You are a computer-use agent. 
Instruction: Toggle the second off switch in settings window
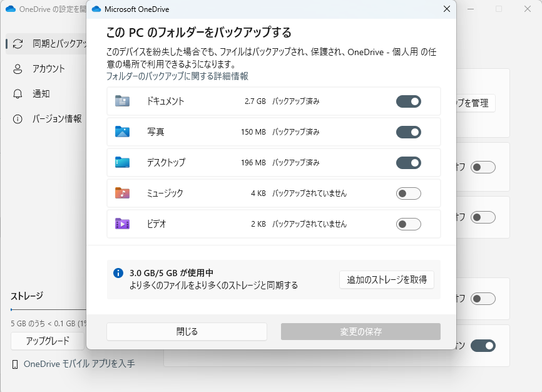(x=483, y=217)
